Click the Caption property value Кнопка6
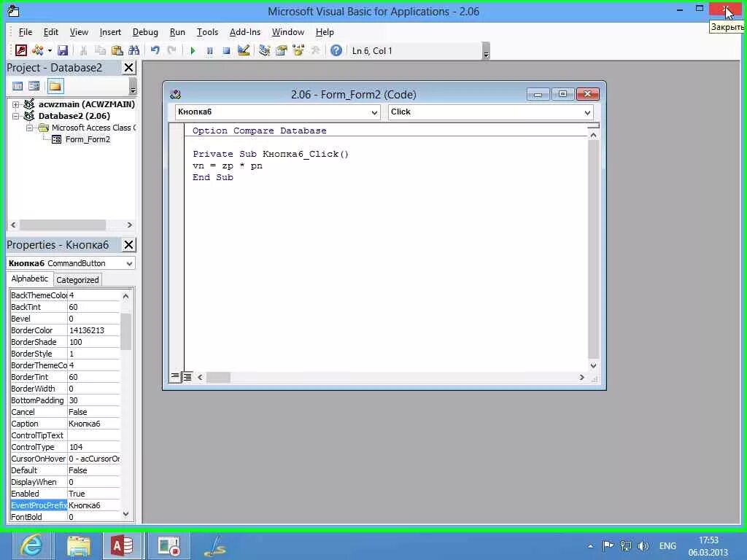This screenshot has width=747, height=560. point(93,424)
